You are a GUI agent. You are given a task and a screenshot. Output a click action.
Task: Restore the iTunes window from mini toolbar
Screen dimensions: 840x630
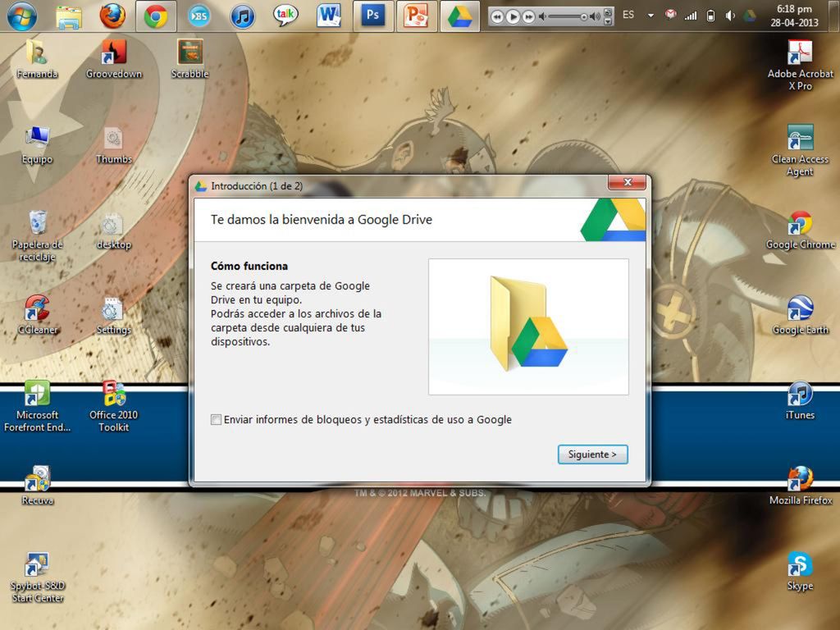point(608,11)
